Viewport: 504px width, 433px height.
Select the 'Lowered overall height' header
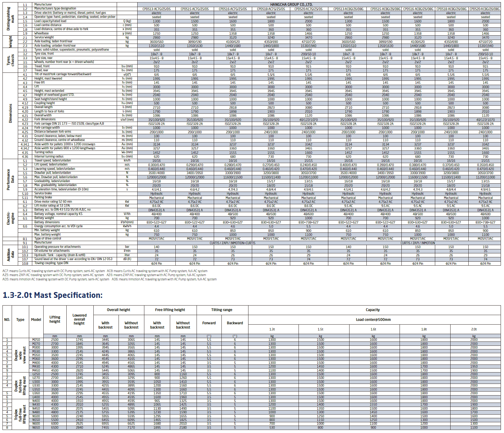[x=79, y=319]
